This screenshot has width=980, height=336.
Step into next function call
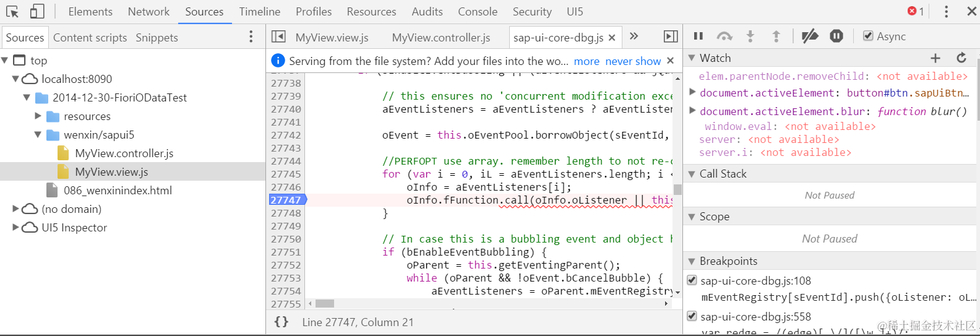[x=750, y=37]
